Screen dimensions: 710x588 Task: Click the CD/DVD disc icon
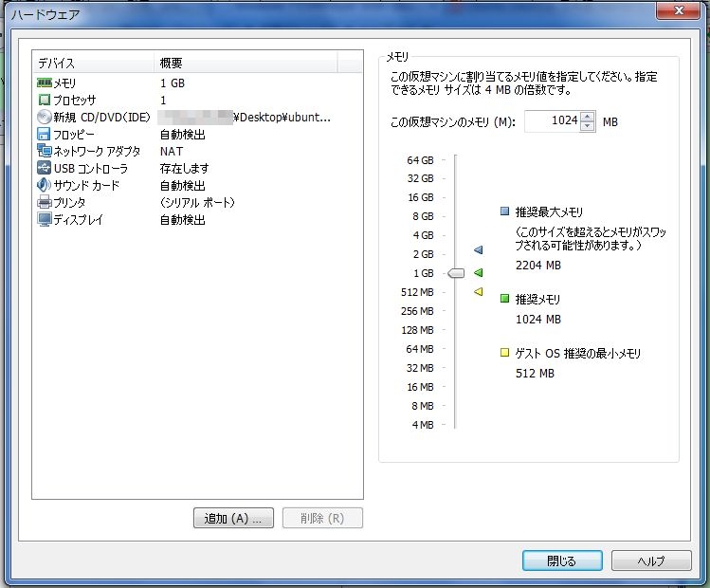click(x=44, y=117)
